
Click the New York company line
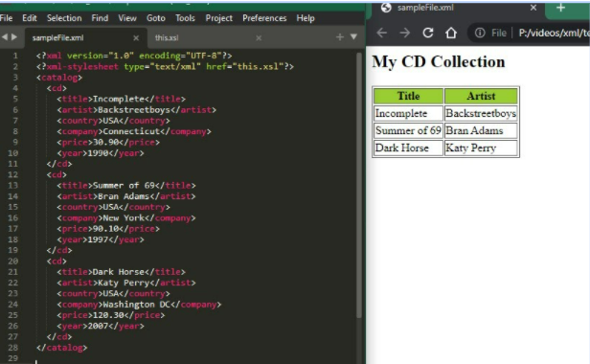point(126,218)
